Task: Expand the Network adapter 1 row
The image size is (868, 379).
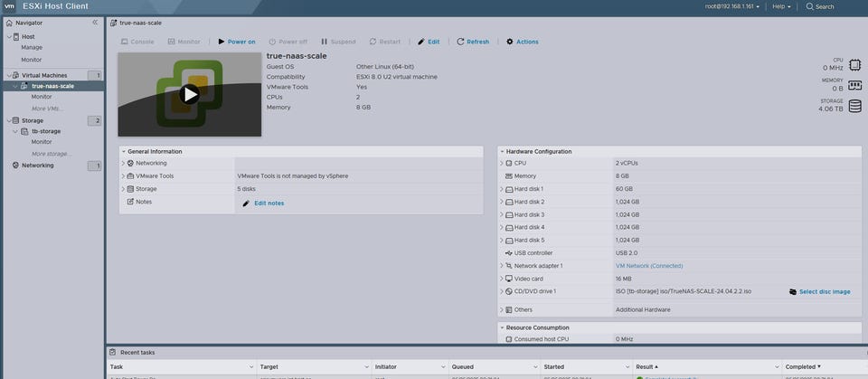Action: pos(502,266)
